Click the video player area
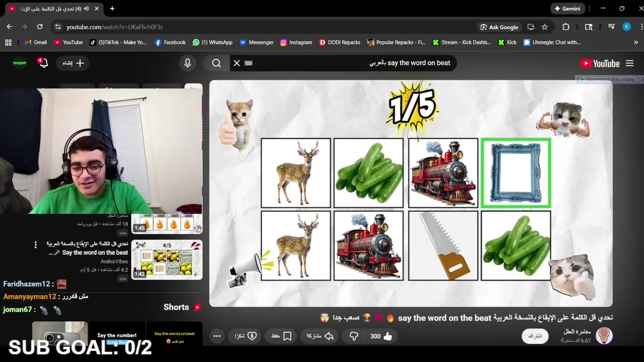The height and width of the screenshot is (362, 644). pyautogui.click(x=411, y=194)
